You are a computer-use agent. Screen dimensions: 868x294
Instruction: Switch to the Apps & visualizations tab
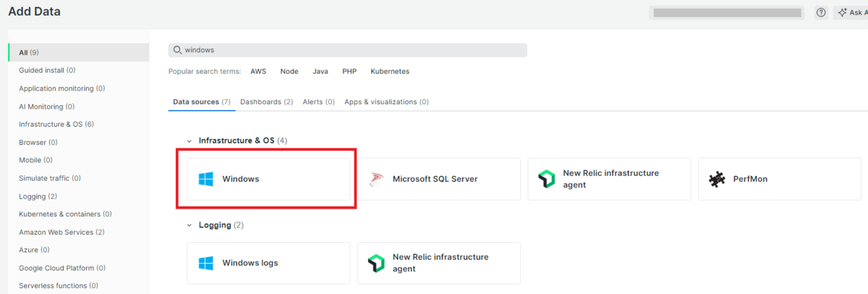[x=386, y=102]
